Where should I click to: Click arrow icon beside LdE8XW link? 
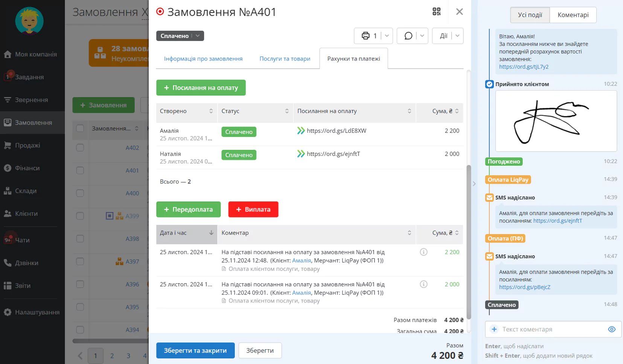pyautogui.click(x=301, y=131)
